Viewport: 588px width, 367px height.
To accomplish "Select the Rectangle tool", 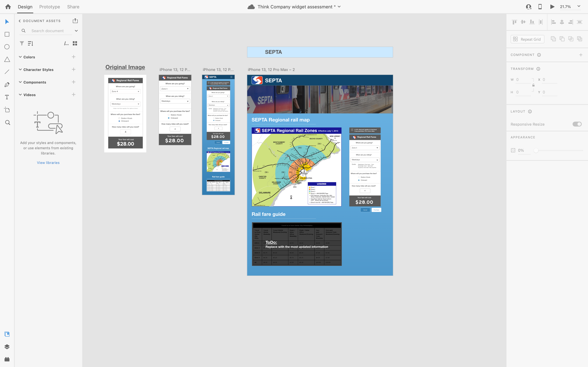I will pyautogui.click(x=7, y=34).
